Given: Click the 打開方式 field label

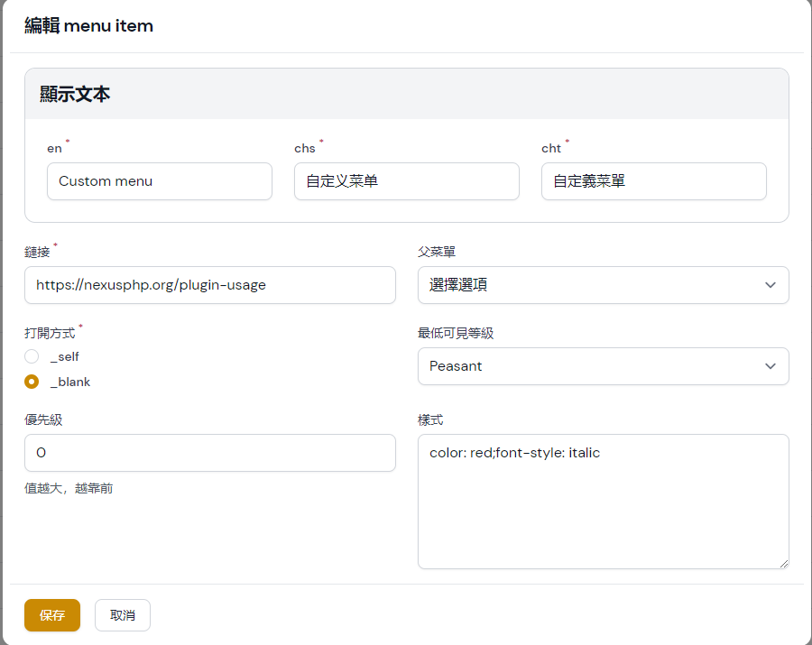Looking at the screenshot, I should tap(50, 333).
